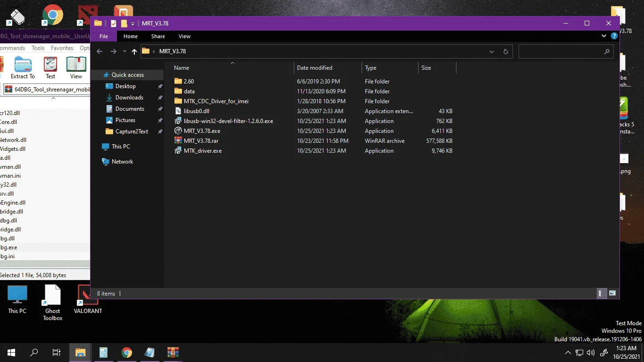Click the Forward navigation arrow

[113, 51]
